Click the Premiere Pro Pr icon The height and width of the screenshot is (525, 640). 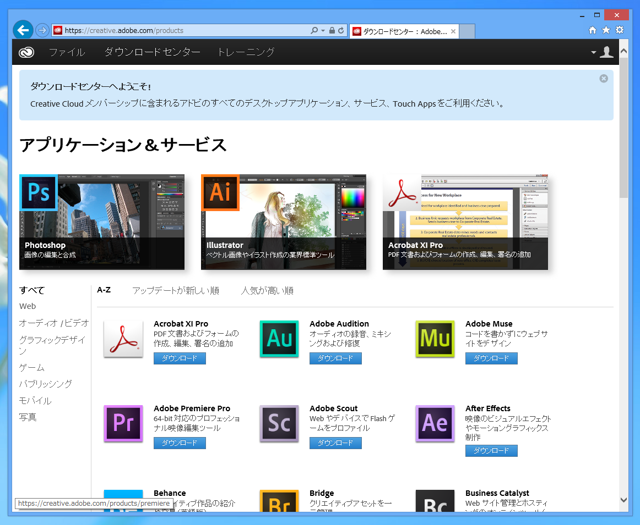(123, 423)
